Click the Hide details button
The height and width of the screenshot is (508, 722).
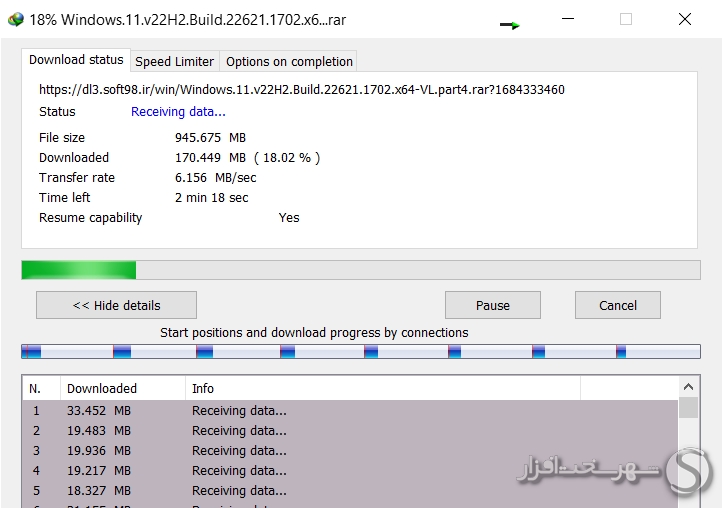(116, 305)
